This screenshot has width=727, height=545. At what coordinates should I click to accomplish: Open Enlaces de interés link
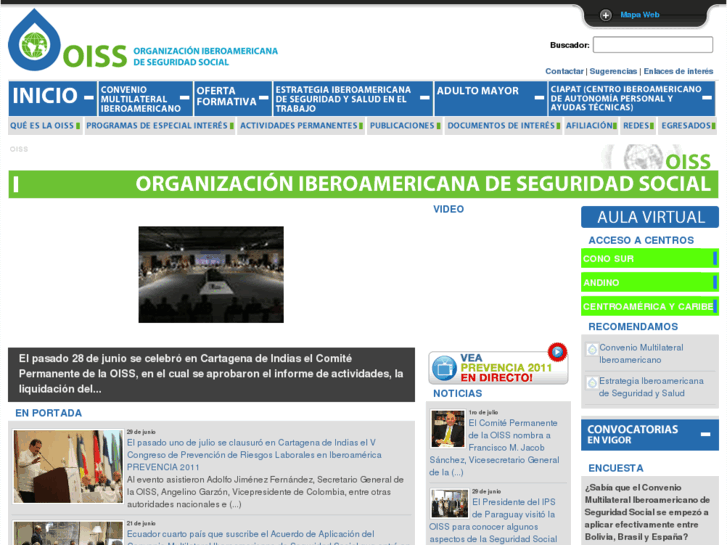click(678, 71)
